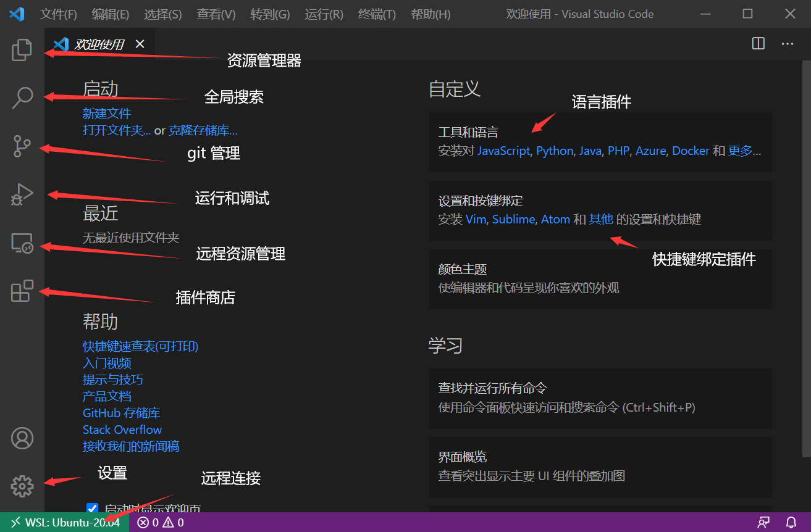Select the 欢迎使用 editor tab
The width and height of the screenshot is (811, 532).
coord(99,44)
